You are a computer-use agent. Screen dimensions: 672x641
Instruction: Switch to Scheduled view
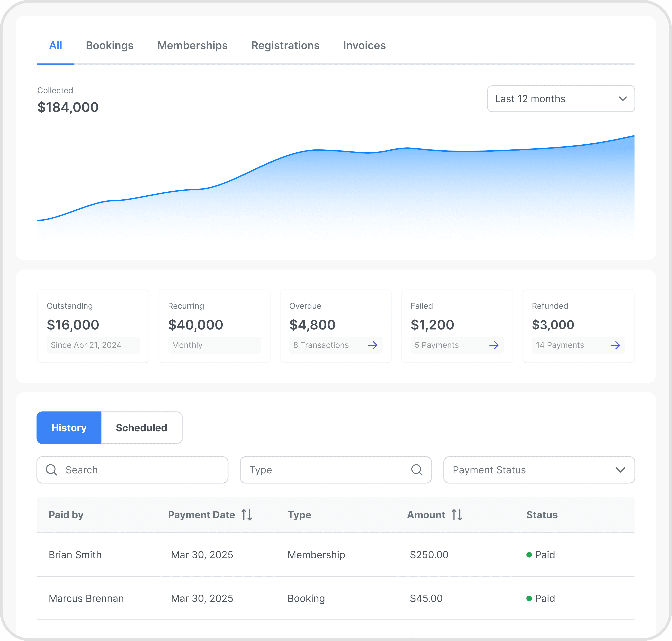[x=141, y=428]
